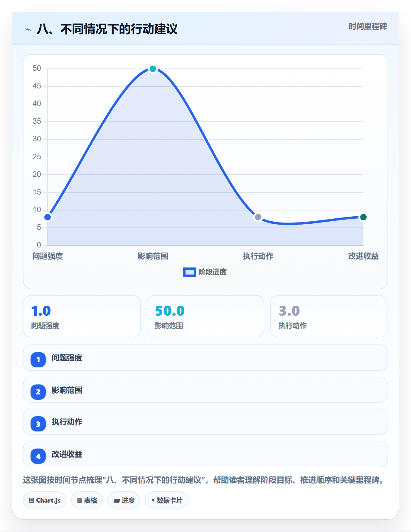411x532 pixels.
Task: Click the diamond icon in 数据卡片 tag
Action: (153, 500)
